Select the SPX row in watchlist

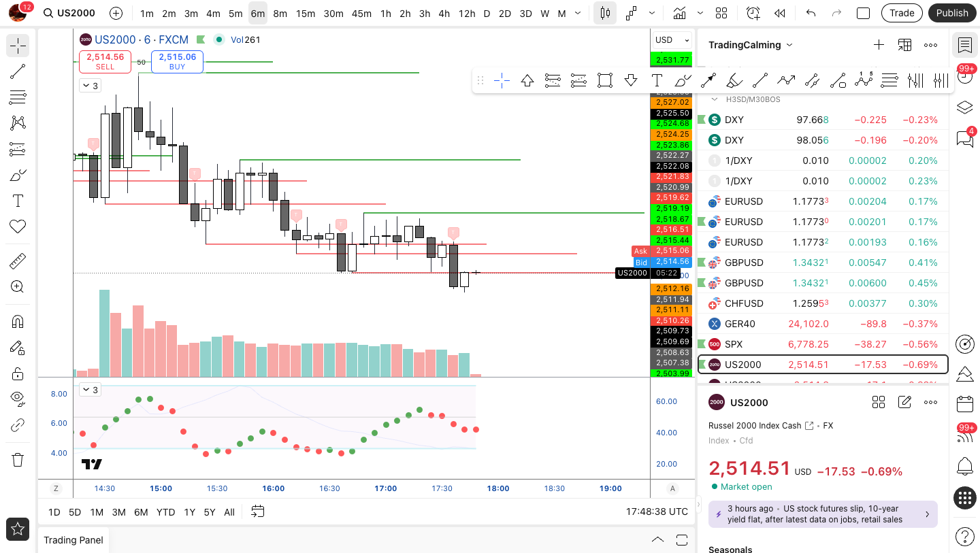823,344
